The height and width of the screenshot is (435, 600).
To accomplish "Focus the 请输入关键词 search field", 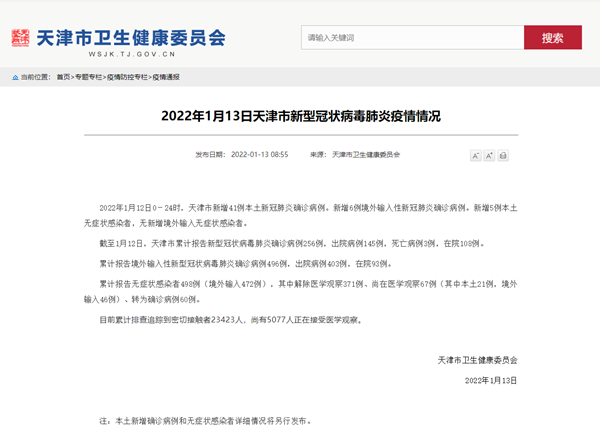I will pyautogui.click(x=412, y=37).
